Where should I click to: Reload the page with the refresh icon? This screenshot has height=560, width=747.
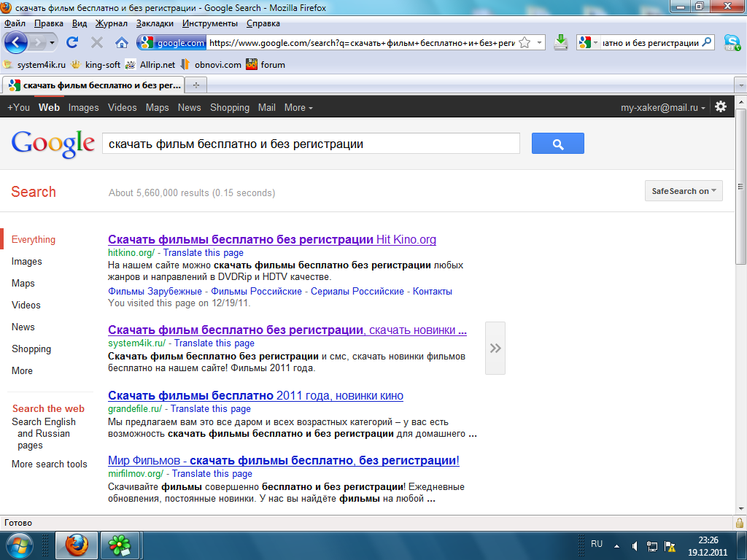coord(72,43)
